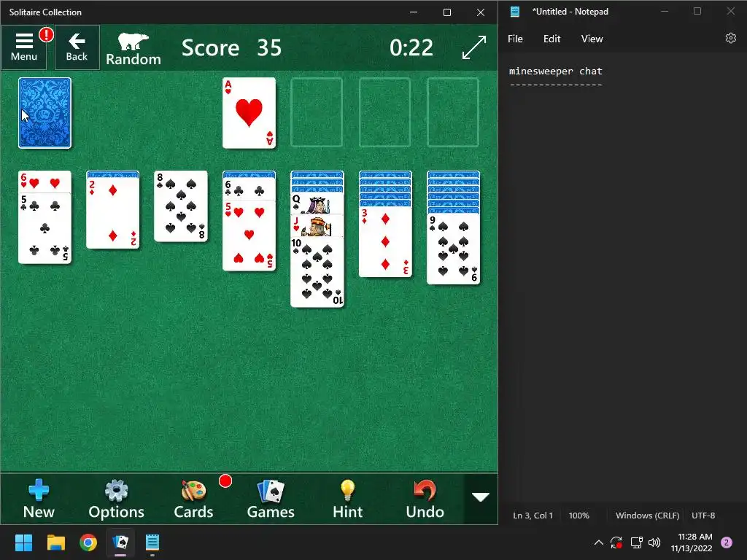Select the 9 of spades card

point(454,249)
